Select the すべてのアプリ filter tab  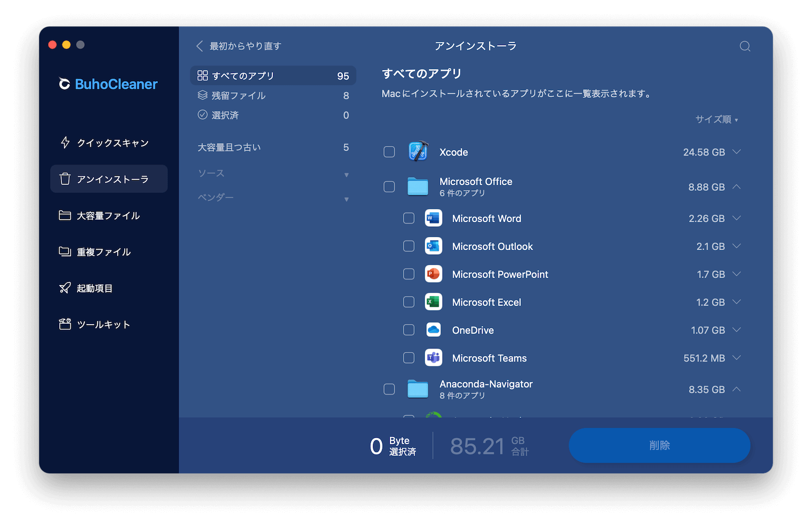coord(273,76)
